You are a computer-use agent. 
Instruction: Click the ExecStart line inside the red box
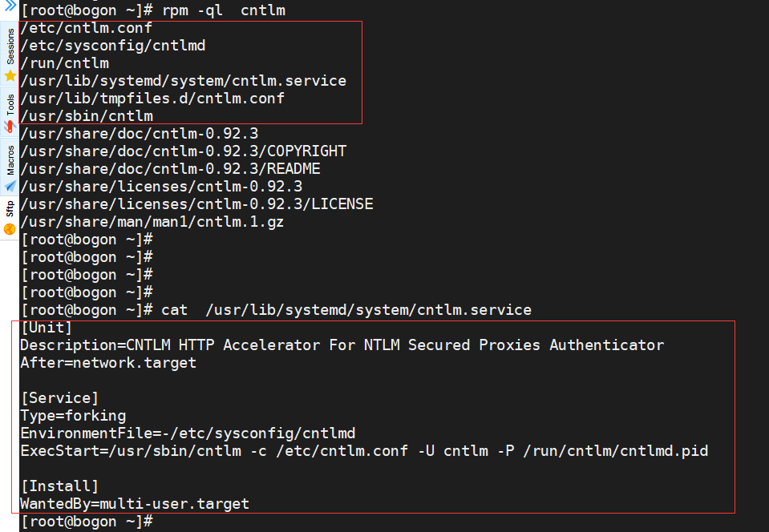coord(361,450)
